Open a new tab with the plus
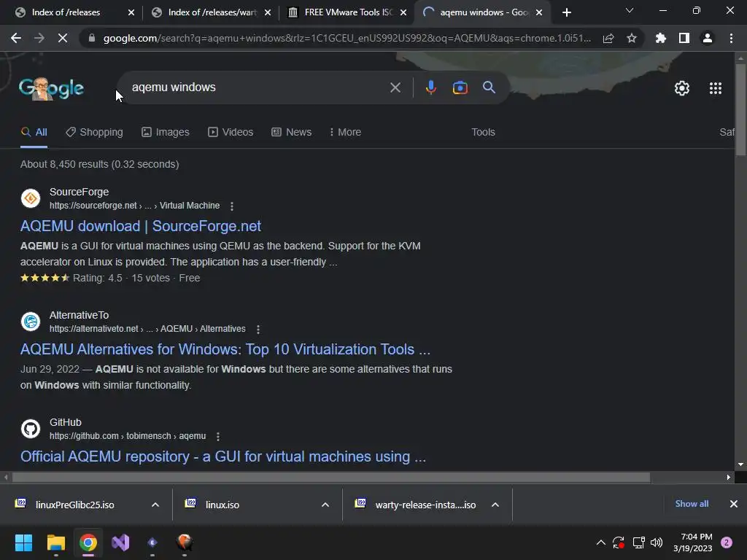 coord(566,12)
